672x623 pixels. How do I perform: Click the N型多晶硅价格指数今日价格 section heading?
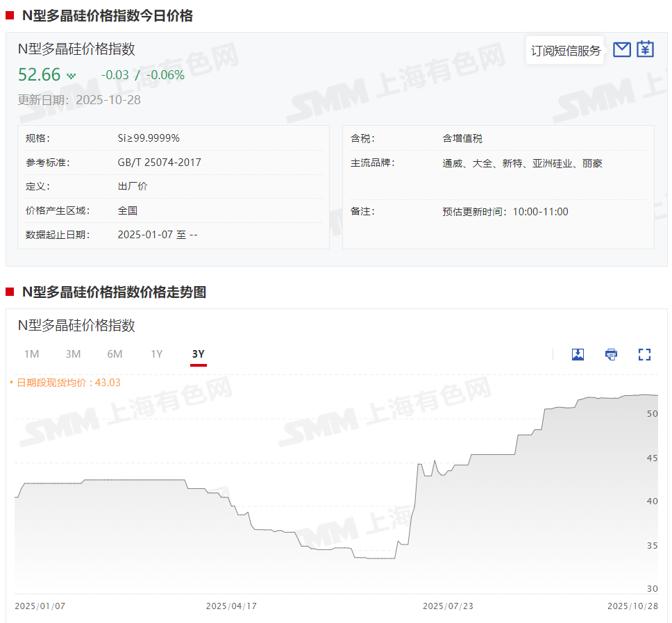pyautogui.click(x=107, y=16)
